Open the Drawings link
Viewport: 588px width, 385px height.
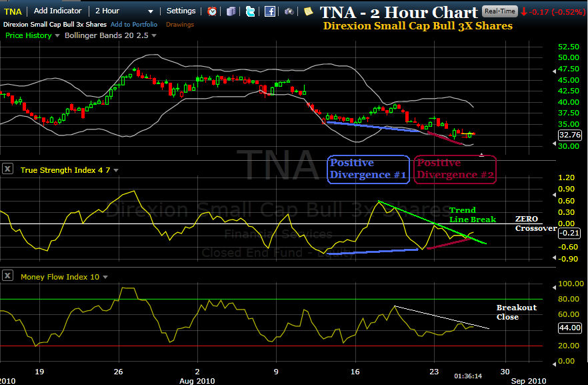pyautogui.click(x=180, y=25)
